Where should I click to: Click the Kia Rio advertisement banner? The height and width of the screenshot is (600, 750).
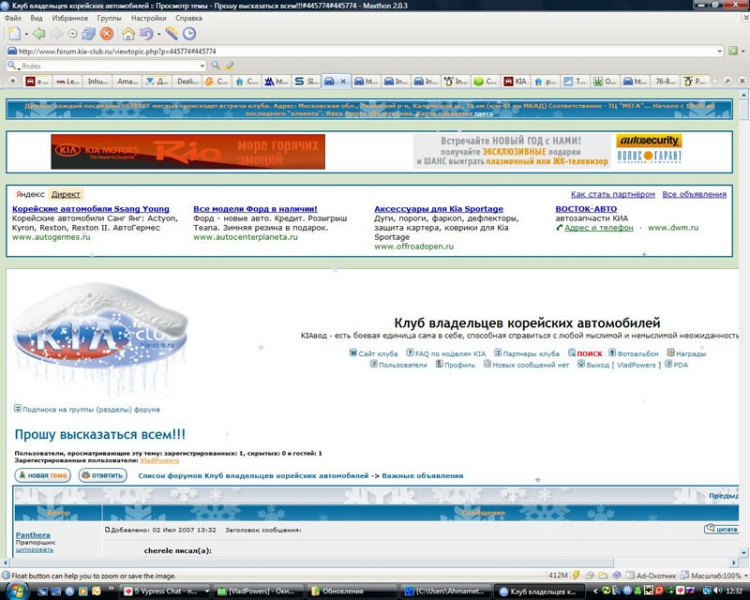188,152
